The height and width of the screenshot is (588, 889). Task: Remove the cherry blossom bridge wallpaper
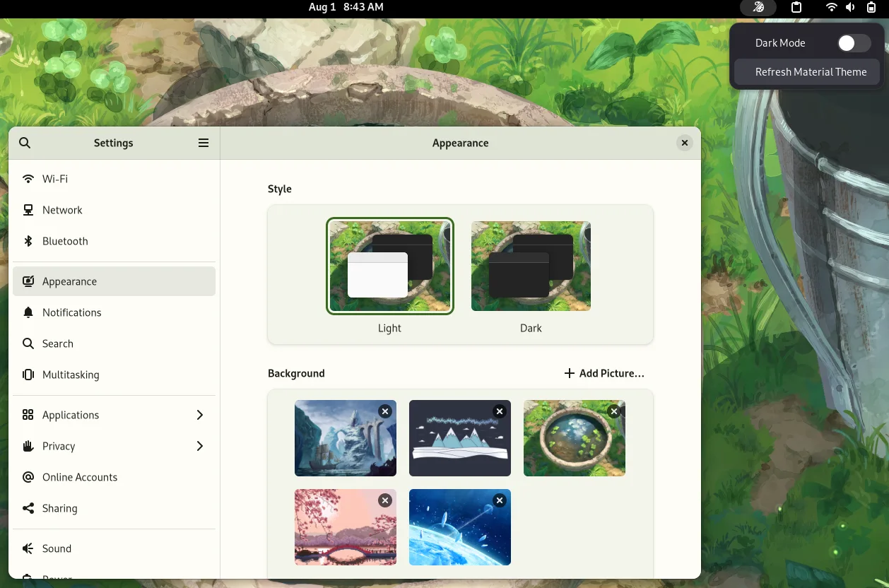[x=385, y=500]
